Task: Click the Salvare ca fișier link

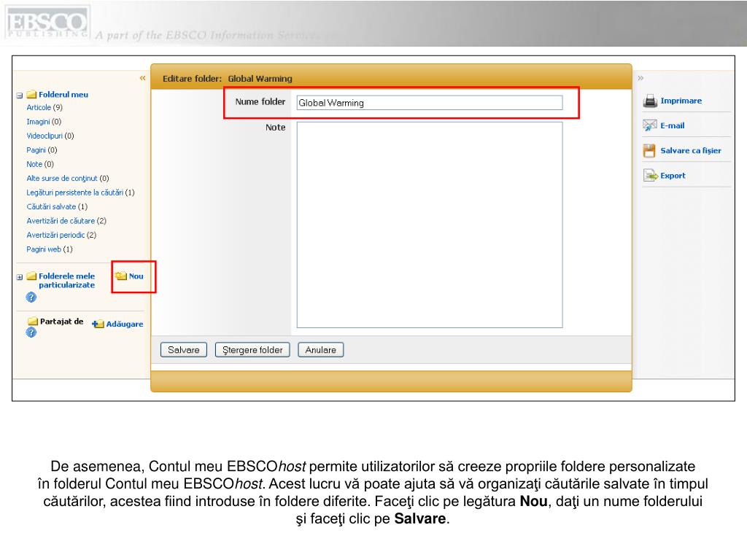Action: click(691, 151)
